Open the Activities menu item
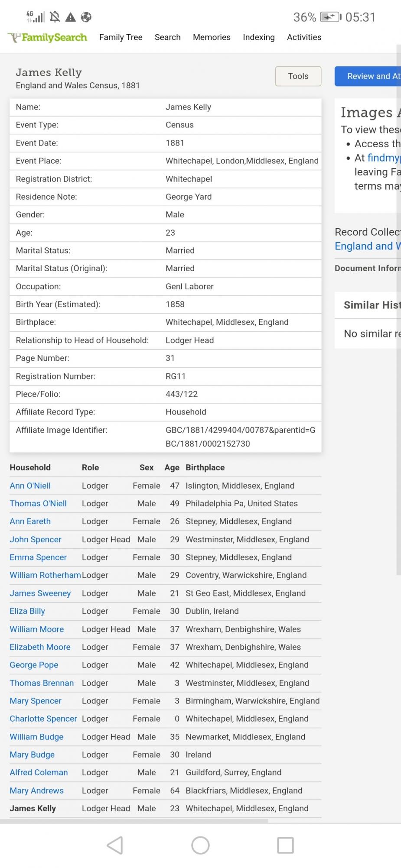The height and width of the screenshot is (868, 401). [x=304, y=37]
